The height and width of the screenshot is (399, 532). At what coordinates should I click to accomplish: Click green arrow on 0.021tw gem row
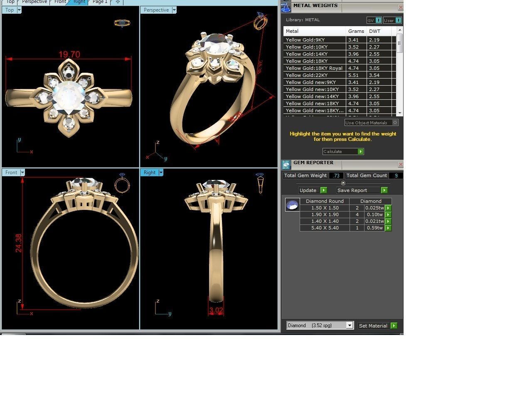388,222
